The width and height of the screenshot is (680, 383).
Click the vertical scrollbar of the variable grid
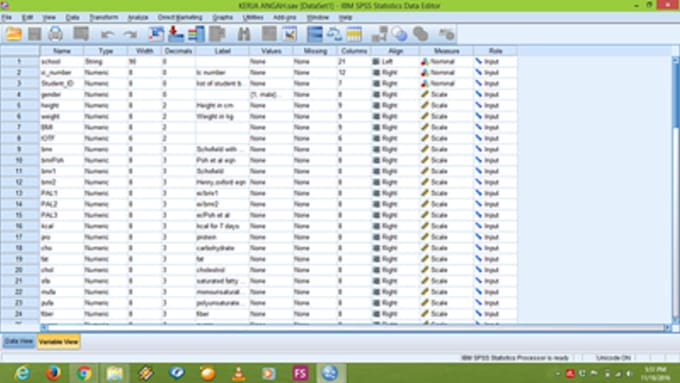(x=676, y=189)
